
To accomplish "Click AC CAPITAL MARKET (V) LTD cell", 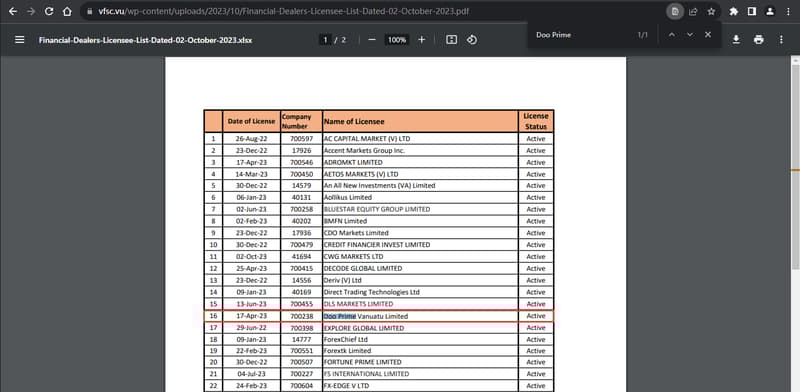I will [x=420, y=139].
